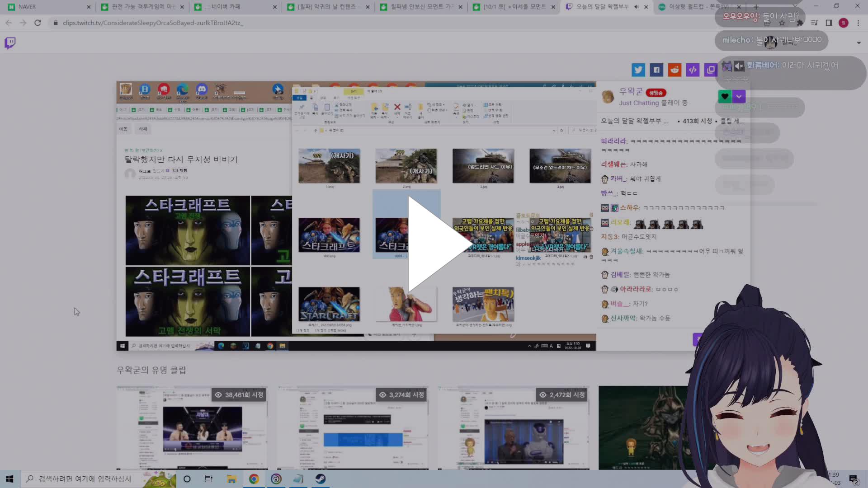Reload the page with the refresh icon
868x488 pixels.
(x=38, y=23)
